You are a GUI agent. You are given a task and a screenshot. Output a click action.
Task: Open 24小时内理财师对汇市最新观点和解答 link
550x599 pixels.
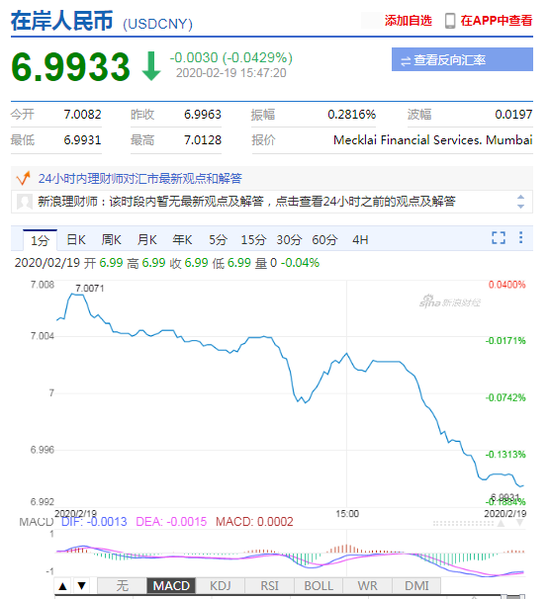click(x=140, y=178)
